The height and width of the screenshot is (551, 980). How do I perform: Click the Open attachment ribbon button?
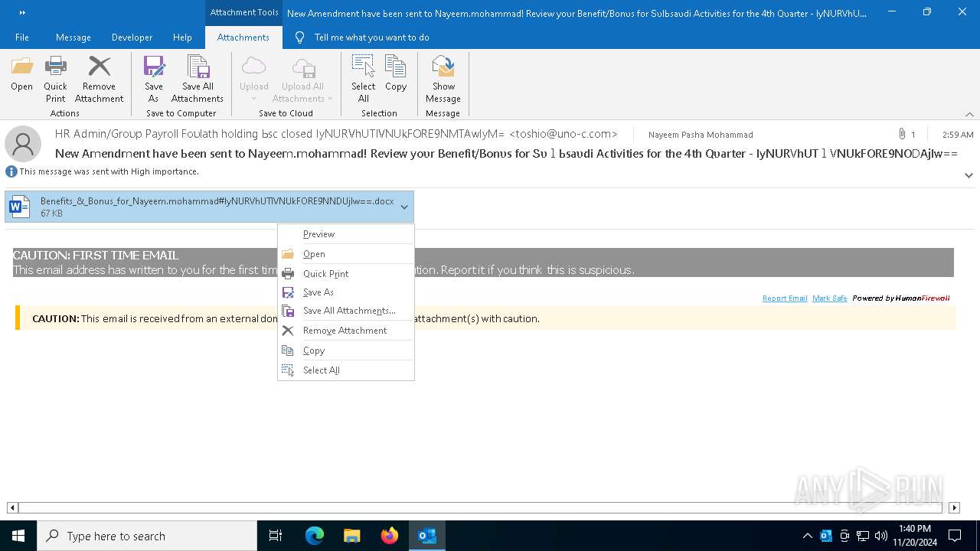tap(21, 74)
